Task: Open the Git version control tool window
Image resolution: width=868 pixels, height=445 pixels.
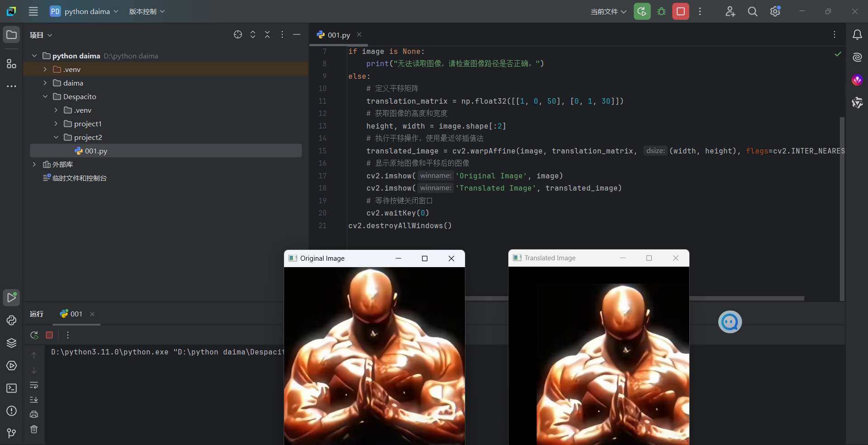Action: 11,433
